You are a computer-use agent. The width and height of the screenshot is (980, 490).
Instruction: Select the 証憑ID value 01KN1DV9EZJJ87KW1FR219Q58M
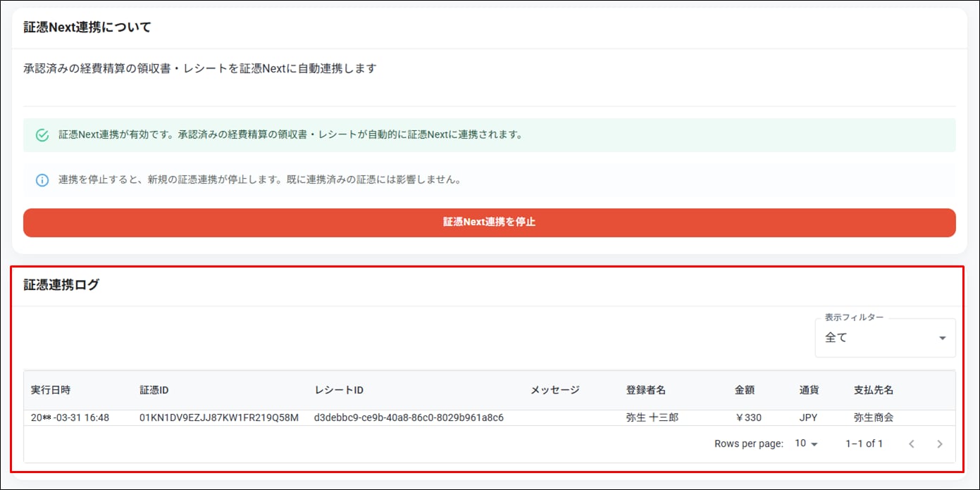tap(219, 417)
